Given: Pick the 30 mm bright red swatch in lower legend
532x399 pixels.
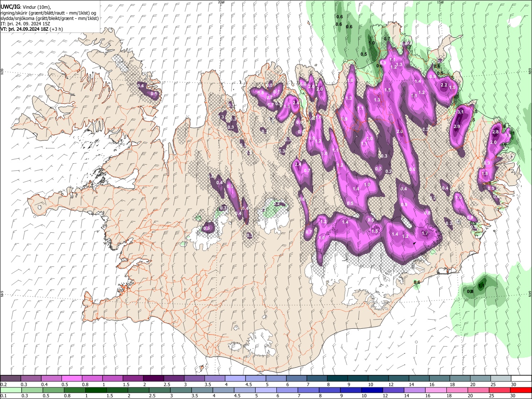Looking at the screenshot, I should click(520, 390).
